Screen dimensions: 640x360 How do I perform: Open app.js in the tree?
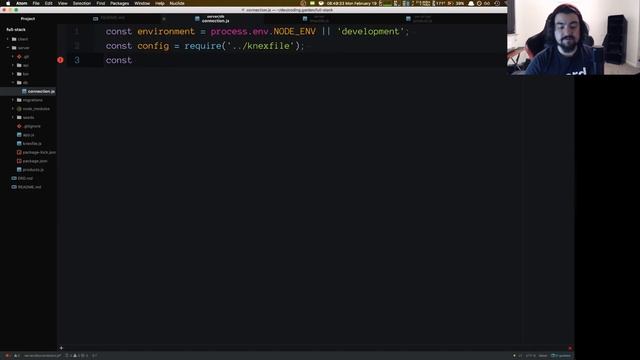29,135
